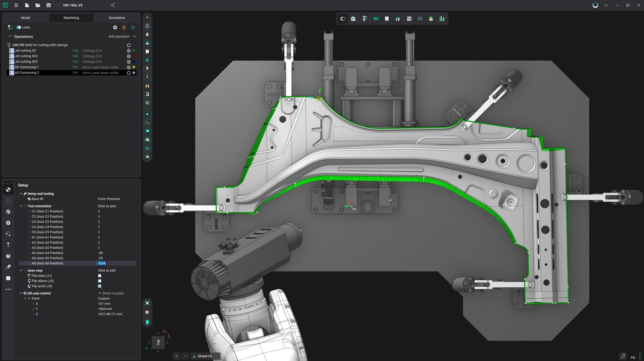
Task: Open the wave/curve icon in the vertical view toolbar
Action: [x=147, y=123]
